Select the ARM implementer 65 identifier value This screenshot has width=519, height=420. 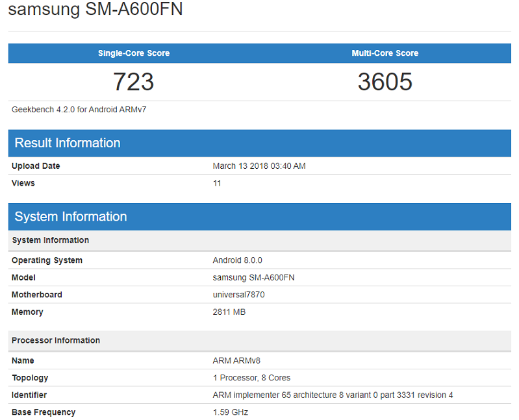[x=333, y=395]
